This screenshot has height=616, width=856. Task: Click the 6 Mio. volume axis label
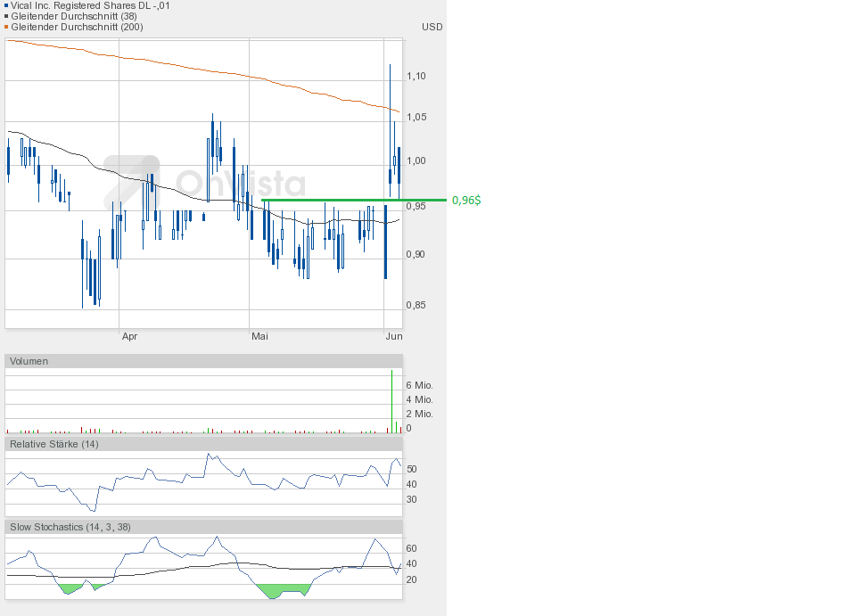pyautogui.click(x=419, y=385)
